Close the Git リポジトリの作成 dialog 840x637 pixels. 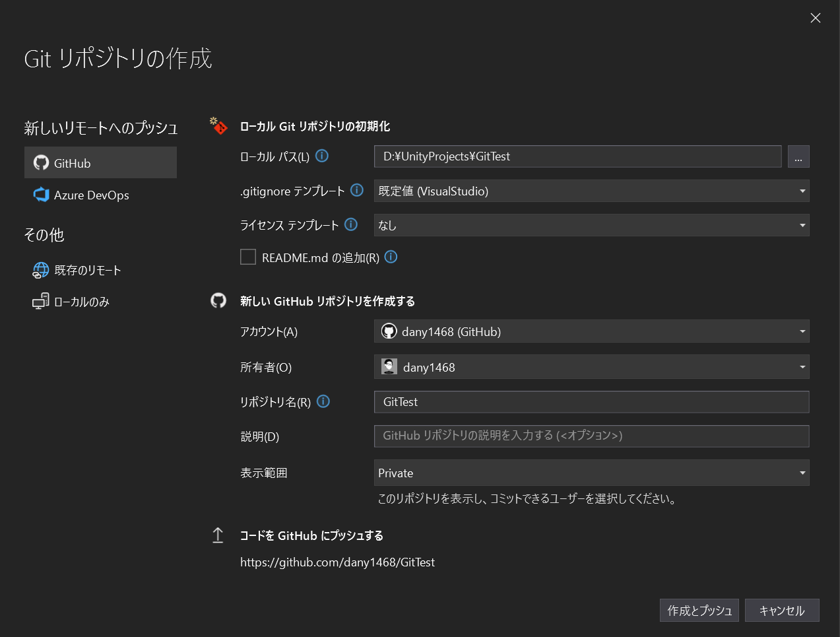[816, 18]
